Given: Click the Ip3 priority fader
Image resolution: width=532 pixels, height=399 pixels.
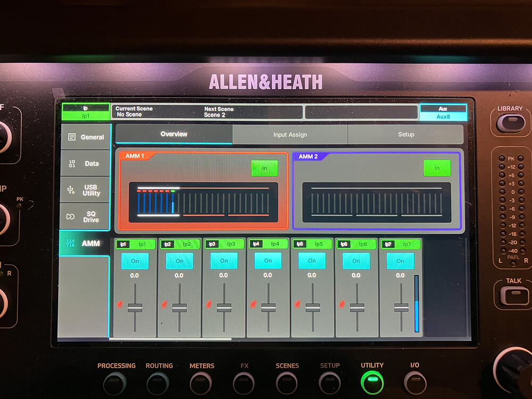Looking at the screenshot, I should click(x=224, y=307).
